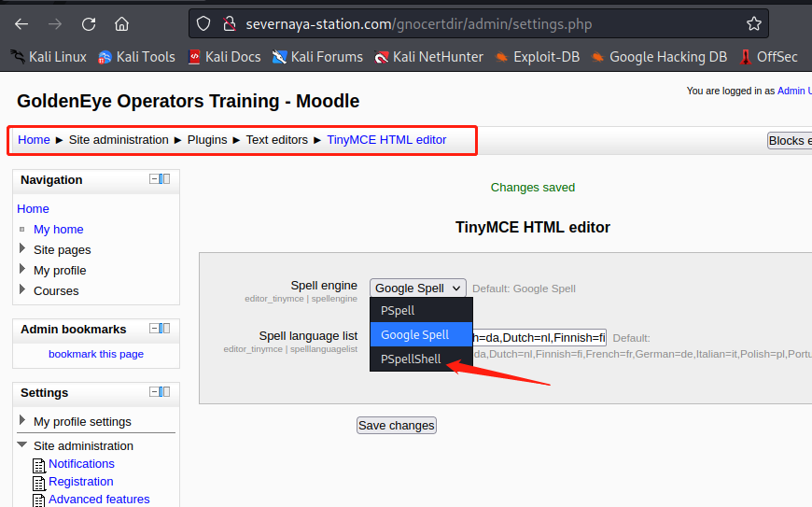Open the Exploit-DB bookmark

click(x=537, y=57)
